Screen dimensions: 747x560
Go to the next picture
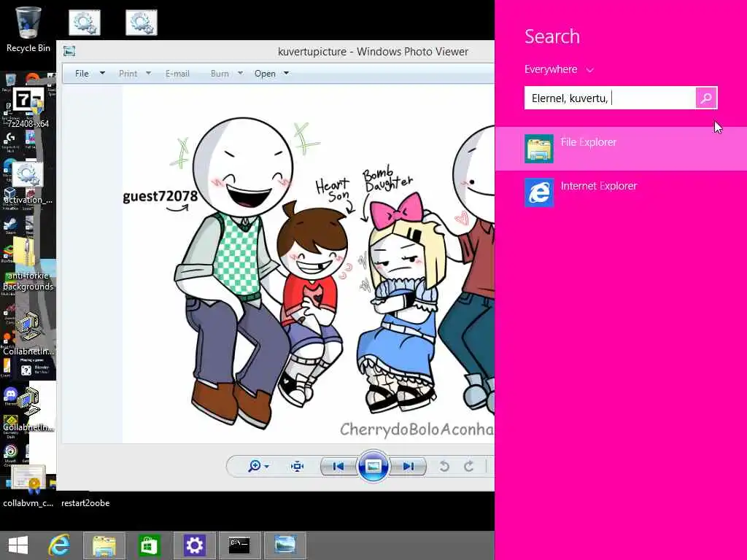[409, 466]
